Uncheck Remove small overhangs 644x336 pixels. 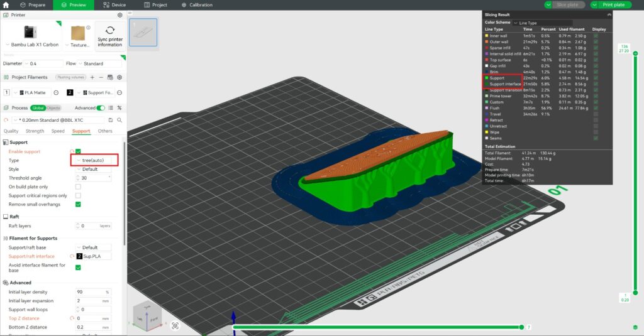78,204
